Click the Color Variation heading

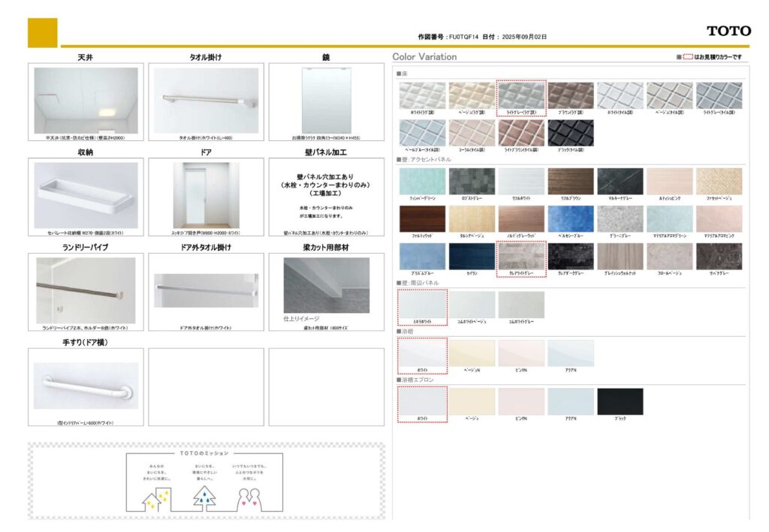click(424, 57)
